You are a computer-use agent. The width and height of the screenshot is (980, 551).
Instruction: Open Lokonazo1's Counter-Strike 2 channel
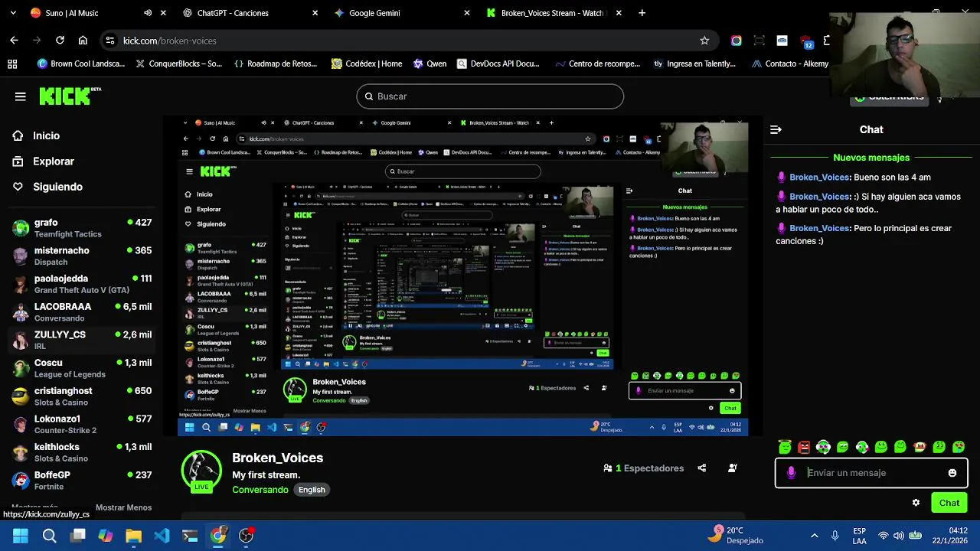(82, 425)
